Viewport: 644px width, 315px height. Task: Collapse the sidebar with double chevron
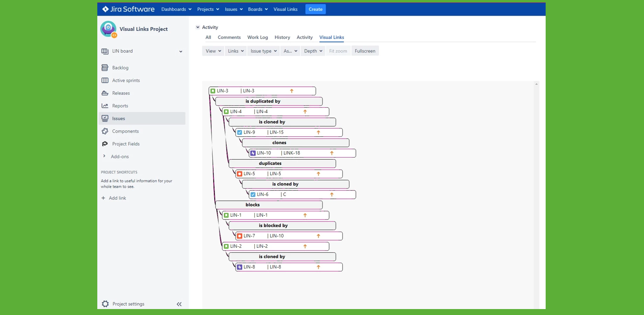point(179,304)
